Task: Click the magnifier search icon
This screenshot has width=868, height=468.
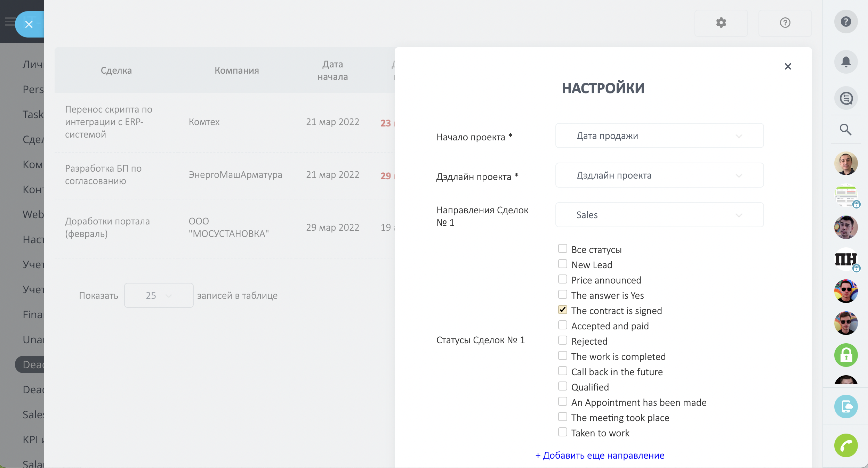Action: (x=845, y=130)
